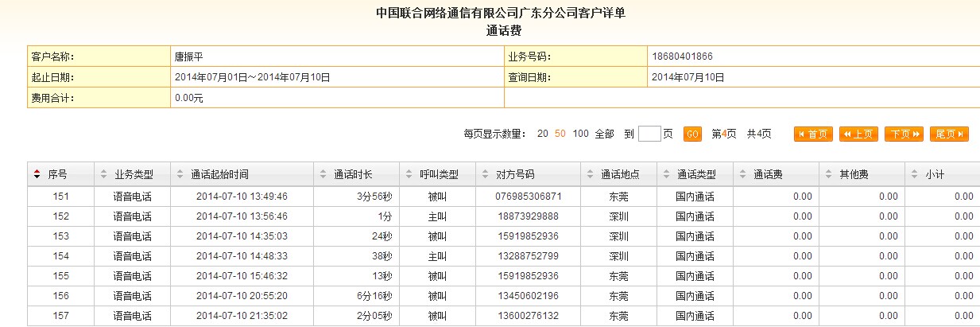Click sort icon beside 通话起始时间 header
Image resolution: width=980 pixels, height=327 pixels.
pyautogui.click(x=180, y=175)
